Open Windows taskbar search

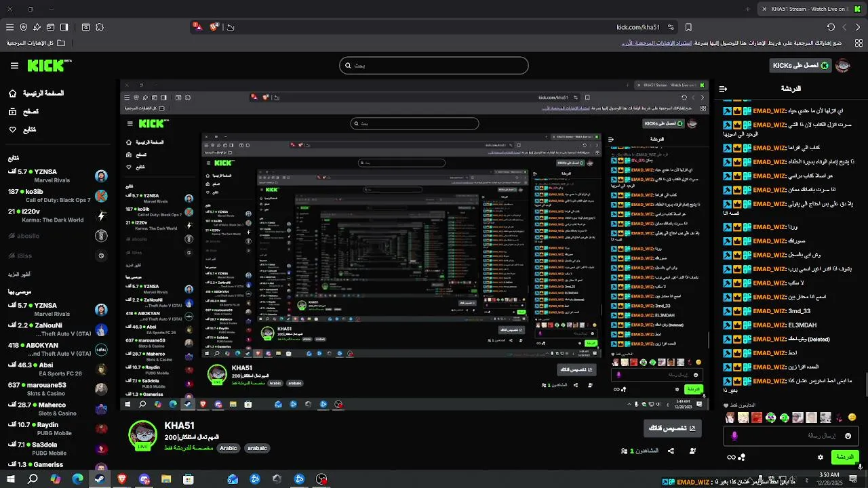click(33, 479)
